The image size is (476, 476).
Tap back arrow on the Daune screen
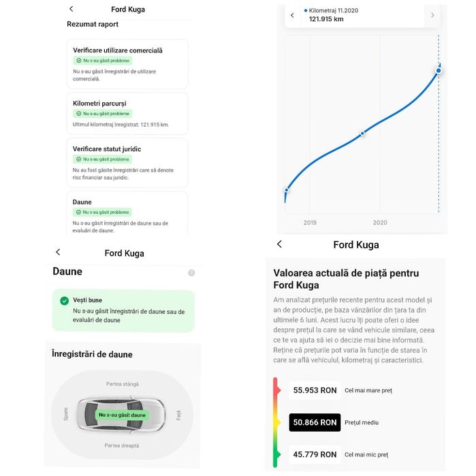click(58, 253)
